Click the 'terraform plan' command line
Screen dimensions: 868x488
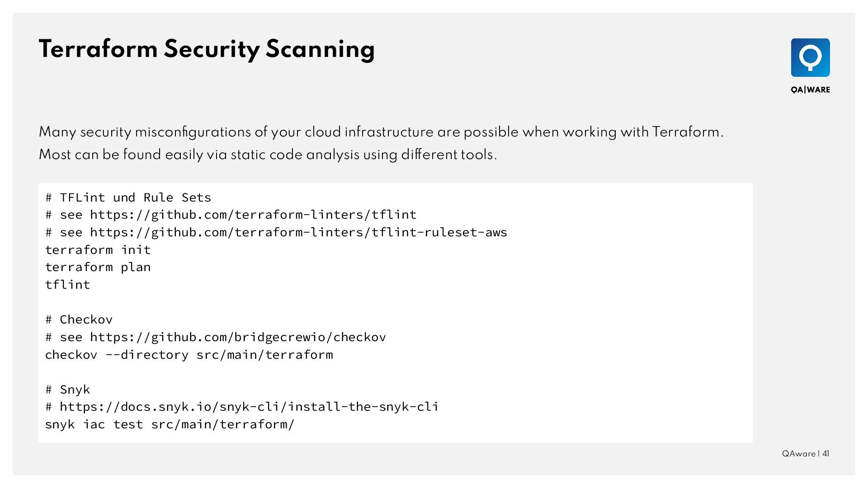pos(98,267)
